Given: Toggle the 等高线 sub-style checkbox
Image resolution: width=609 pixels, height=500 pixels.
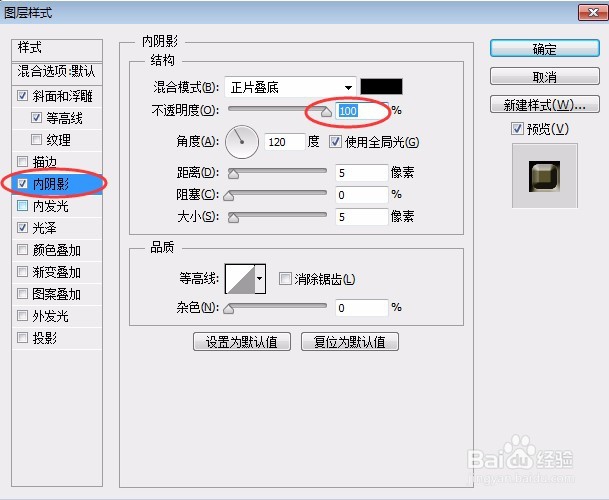Looking at the screenshot, I should (36, 117).
